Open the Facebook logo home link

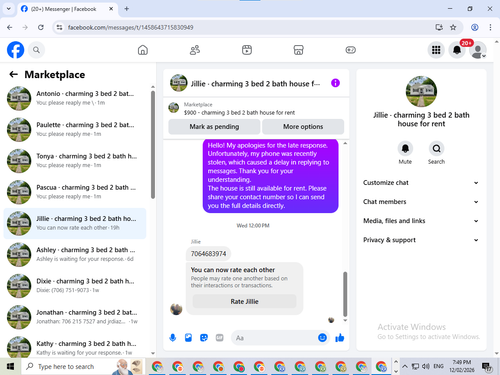click(x=15, y=50)
